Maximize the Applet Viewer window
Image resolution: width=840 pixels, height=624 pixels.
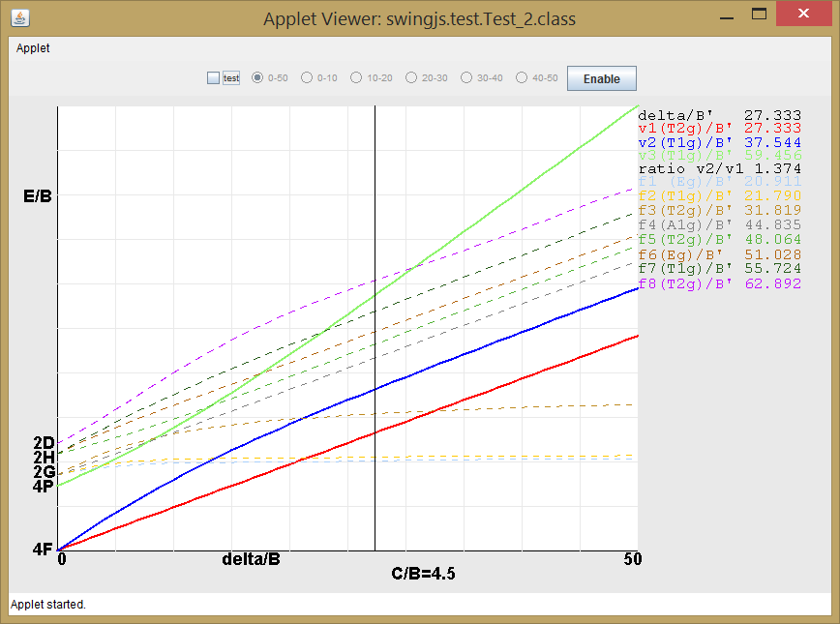760,15
